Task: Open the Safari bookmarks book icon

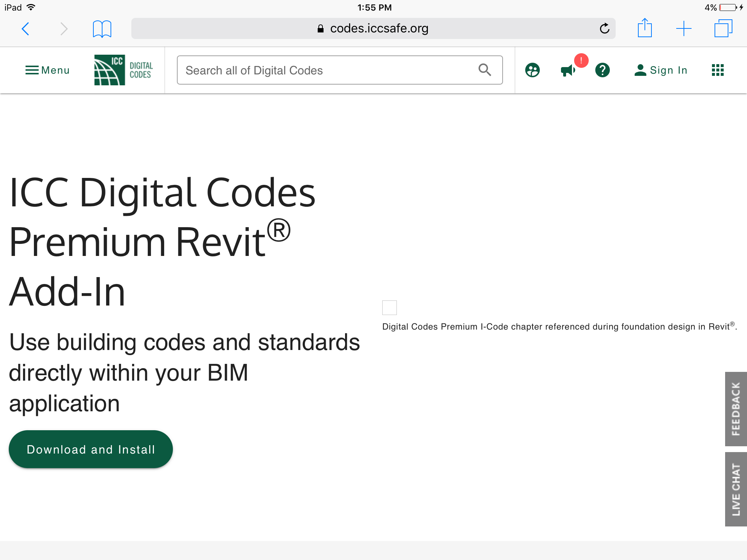Action: tap(102, 29)
